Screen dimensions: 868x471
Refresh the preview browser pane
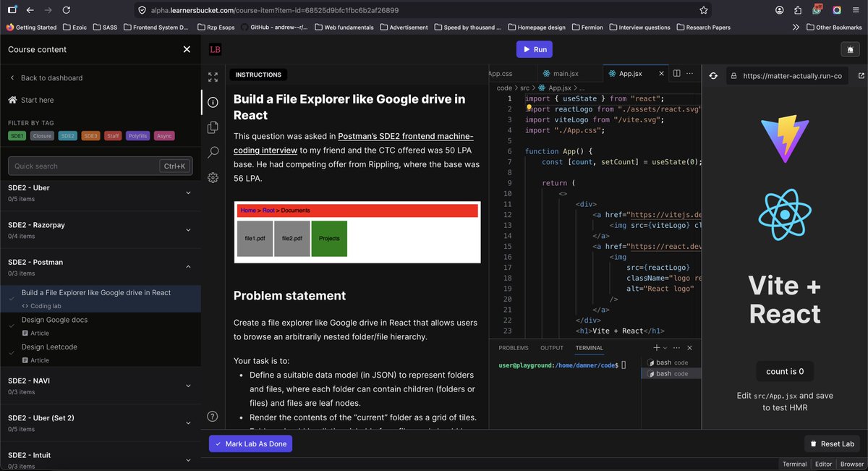pyautogui.click(x=713, y=75)
